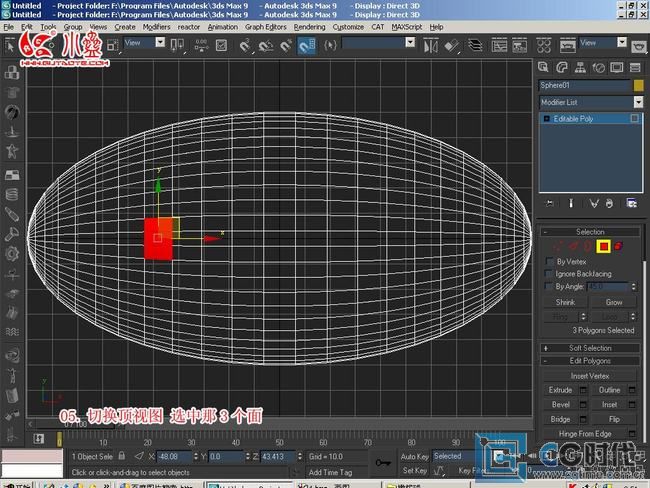The width and height of the screenshot is (650, 488).
Task: Switch to the Hierarchy command panel
Action: (580, 67)
